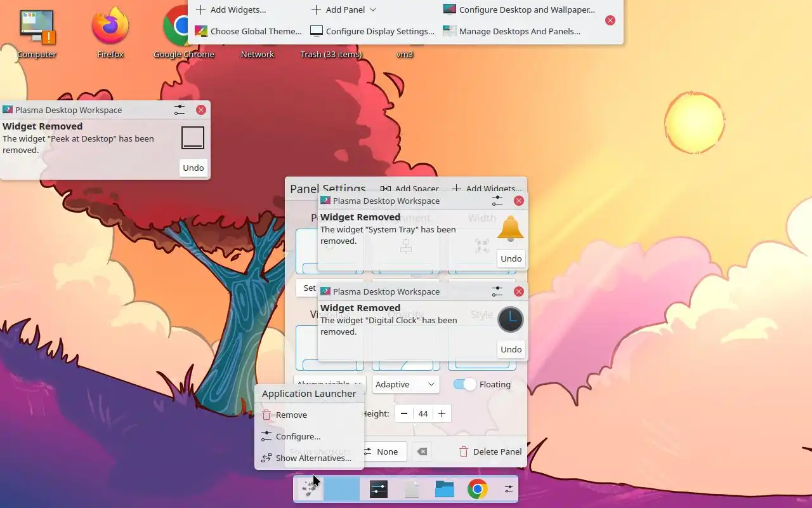Configure Digital Clock notification settings icon

click(497, 291)
